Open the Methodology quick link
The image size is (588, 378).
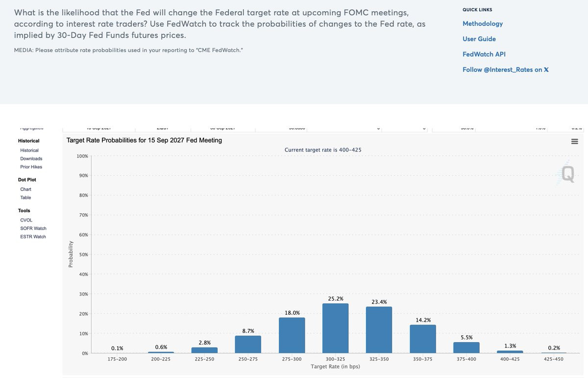pos(483,24)
